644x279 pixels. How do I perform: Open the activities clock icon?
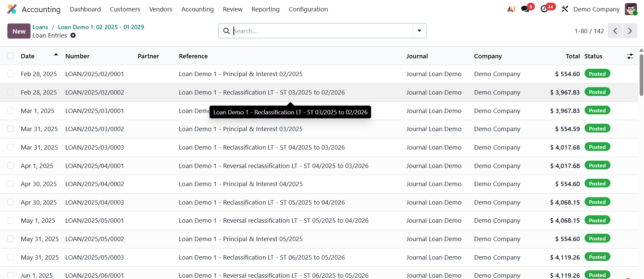(544, 9)
